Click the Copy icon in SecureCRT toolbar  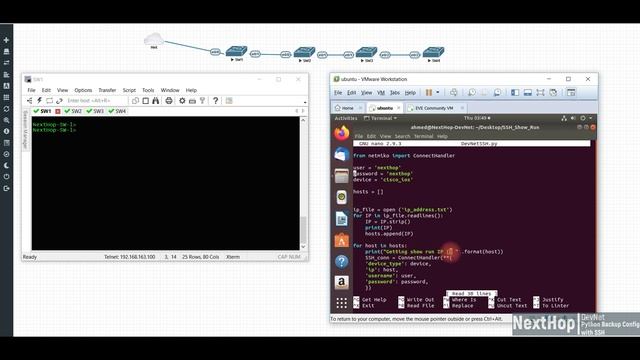click(x=136, y=100)
